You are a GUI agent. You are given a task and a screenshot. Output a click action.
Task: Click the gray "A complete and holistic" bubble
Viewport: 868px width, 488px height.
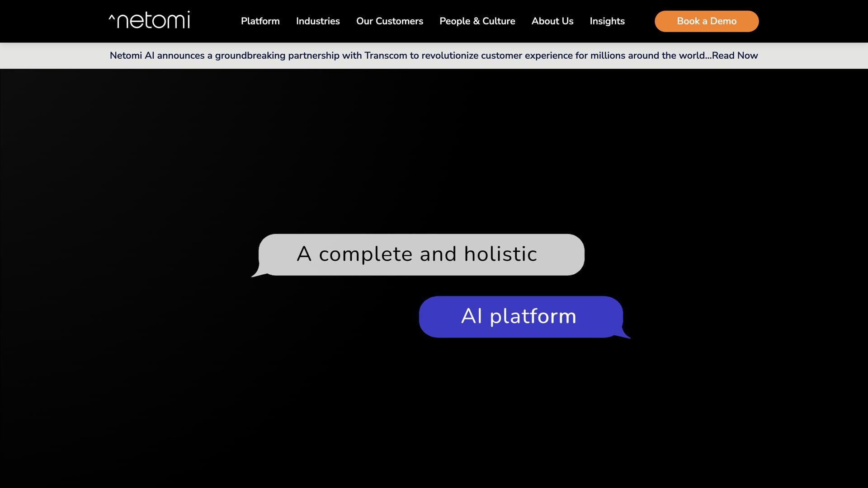point(421,254)
